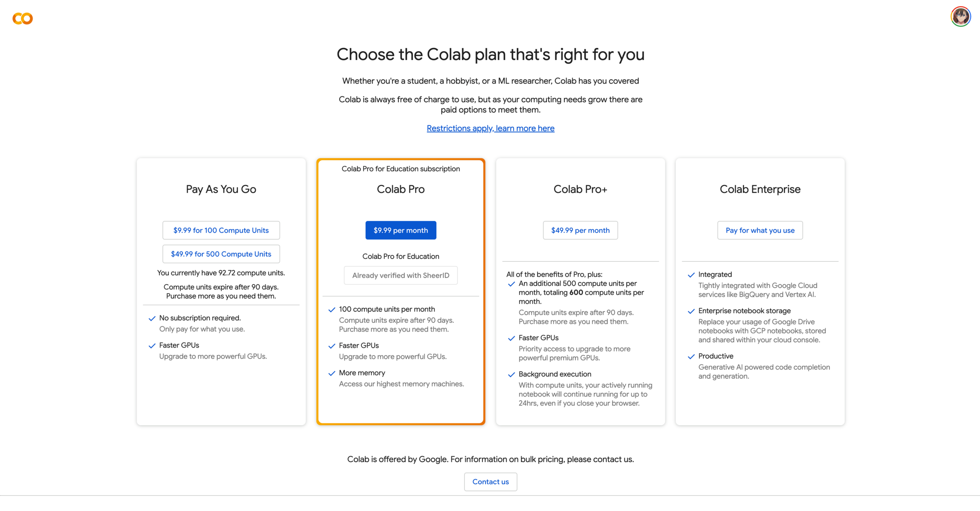Image resolution: width=980 pixels, height=511 pixels.
Task: Click checkmark icon next to Productive
Action: (691, 356)
